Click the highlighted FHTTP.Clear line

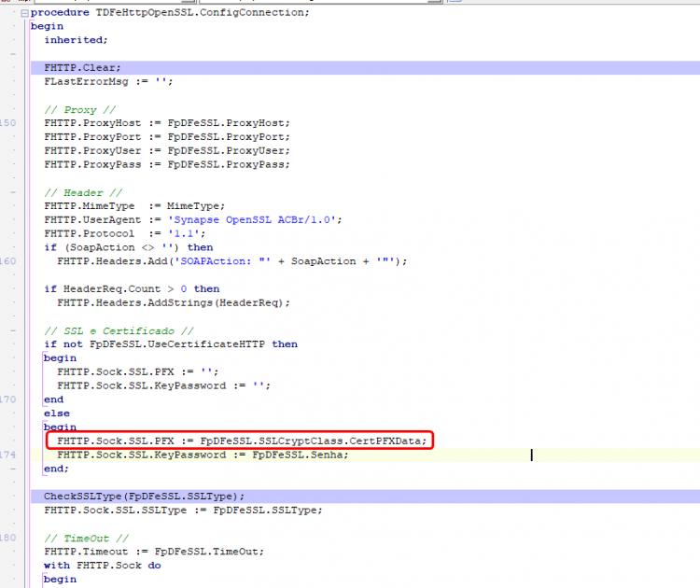365,68
